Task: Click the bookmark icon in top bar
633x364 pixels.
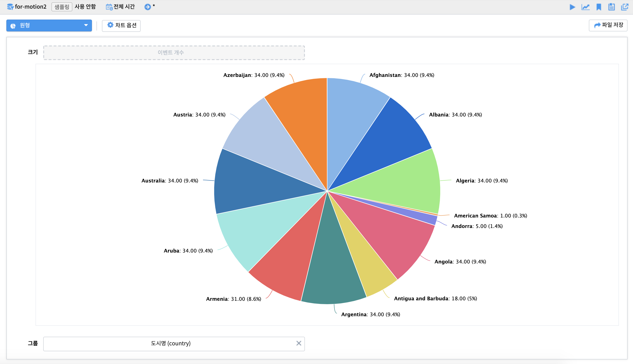Action: pyautogui.click(x=599, y=7)
